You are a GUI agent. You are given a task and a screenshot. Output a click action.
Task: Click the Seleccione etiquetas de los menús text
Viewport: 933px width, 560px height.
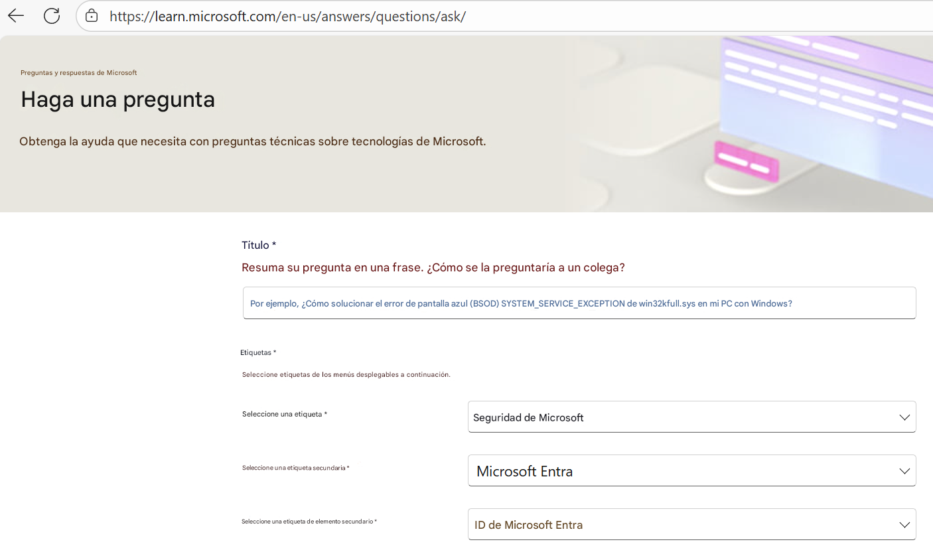pyautogui.click(x=346, y=375)
